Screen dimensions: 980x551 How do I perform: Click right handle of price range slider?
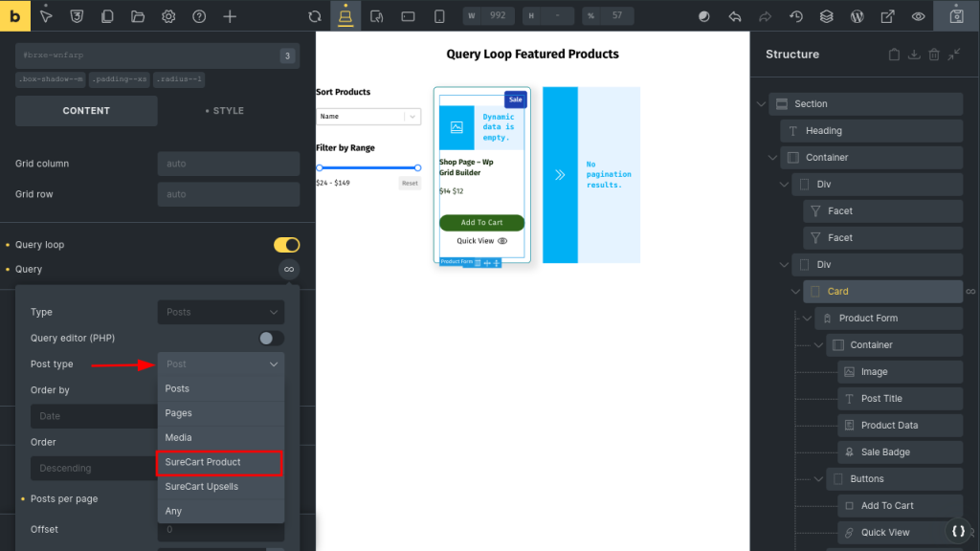[417, 167]
